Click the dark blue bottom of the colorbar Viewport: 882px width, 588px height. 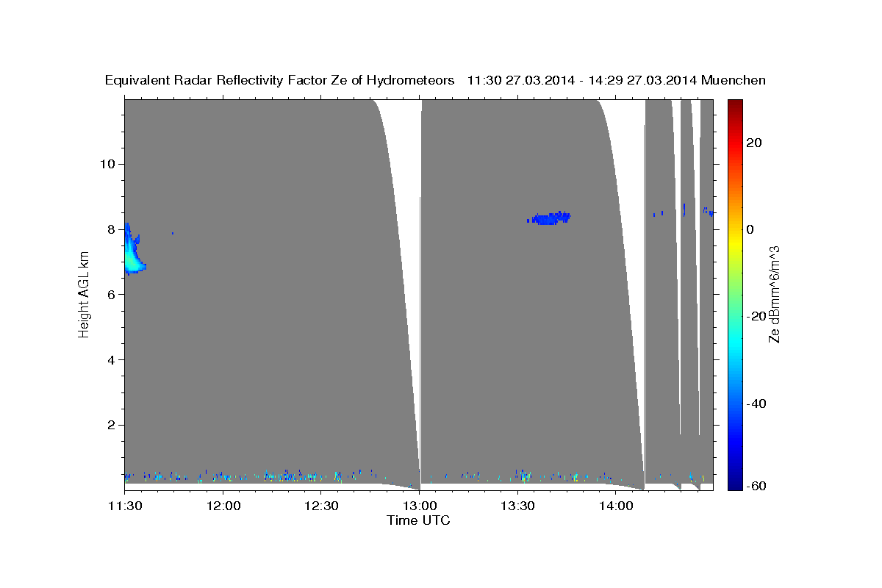pos(734,482)
